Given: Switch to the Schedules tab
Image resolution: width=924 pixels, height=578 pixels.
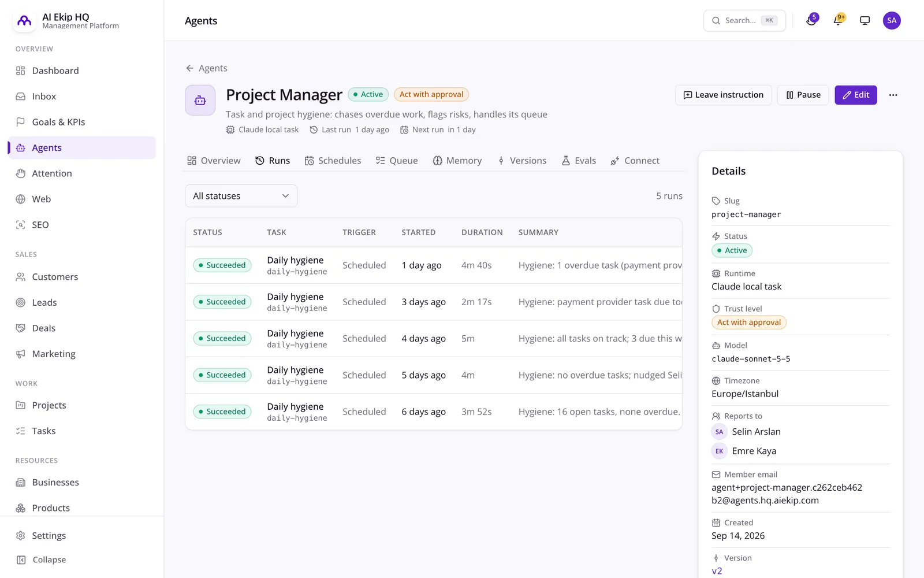Looking at the screenshot, I should coord(333,161).
